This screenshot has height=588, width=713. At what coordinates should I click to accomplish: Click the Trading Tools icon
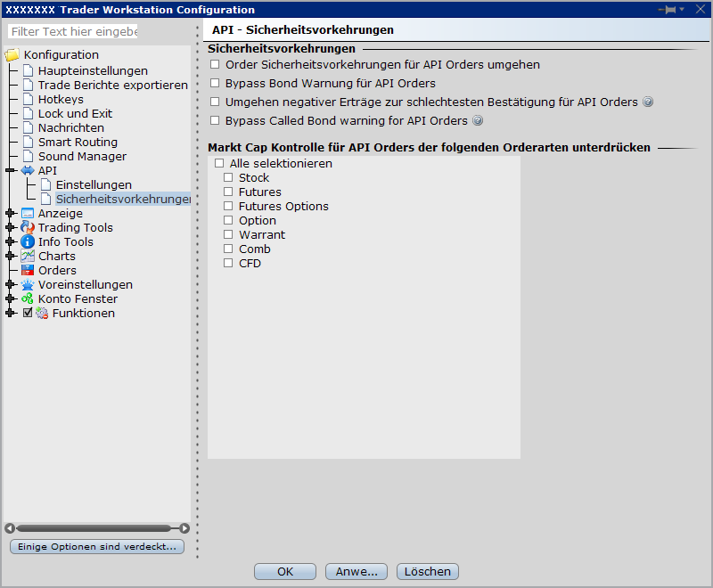point(28,228)
